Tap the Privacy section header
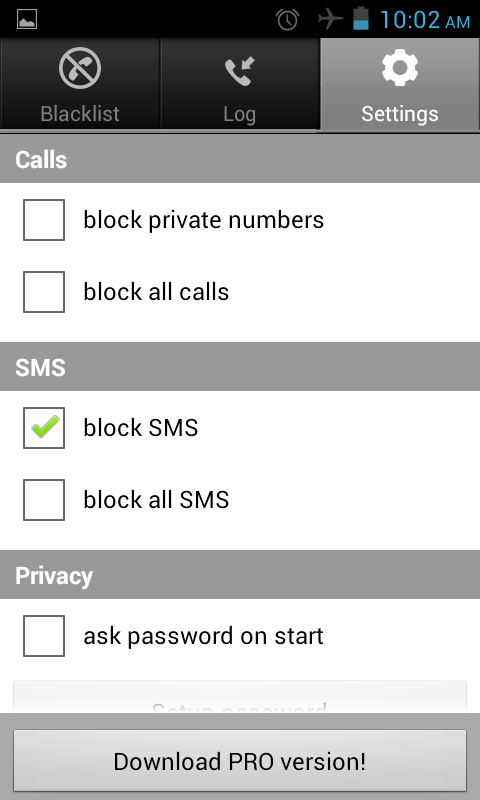Screen dimensions: 480x800 [x=240, y=574]
